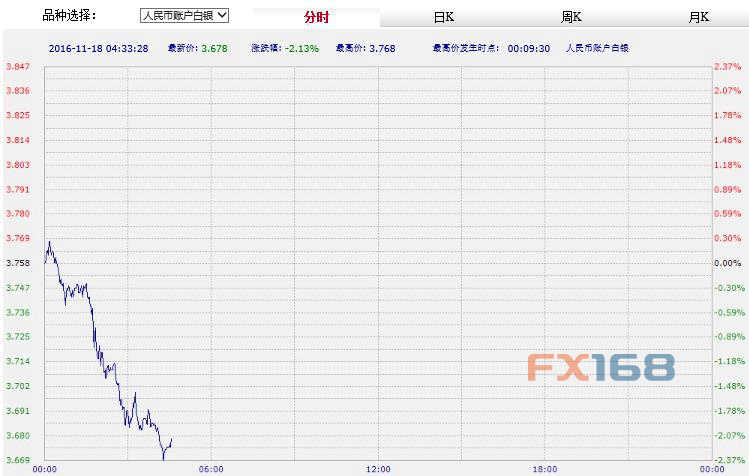This screenshot has height=476, width=749.
Task: Click the -1.18% right axis label
Action: 729,361
